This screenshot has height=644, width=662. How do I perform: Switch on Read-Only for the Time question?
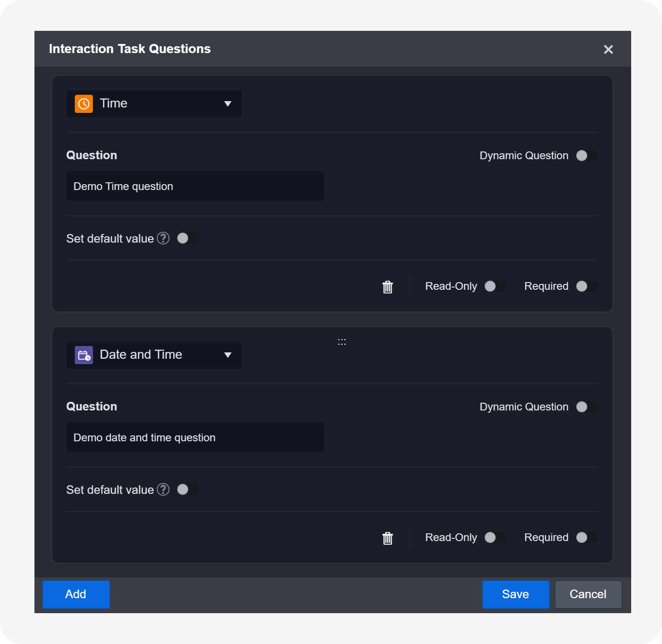[495, 286]
